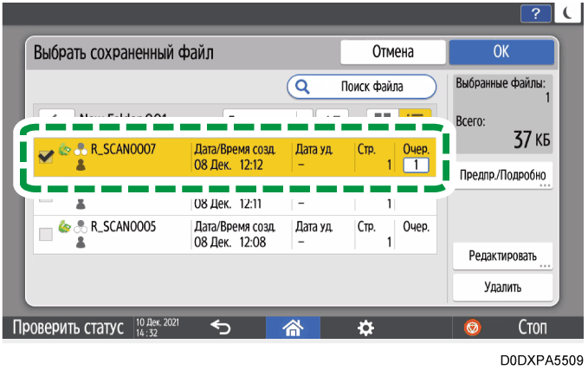Go back using the return arrow icon

point(220,329)
